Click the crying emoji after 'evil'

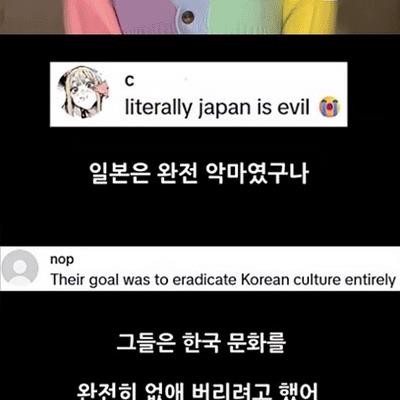coord(329,107)
